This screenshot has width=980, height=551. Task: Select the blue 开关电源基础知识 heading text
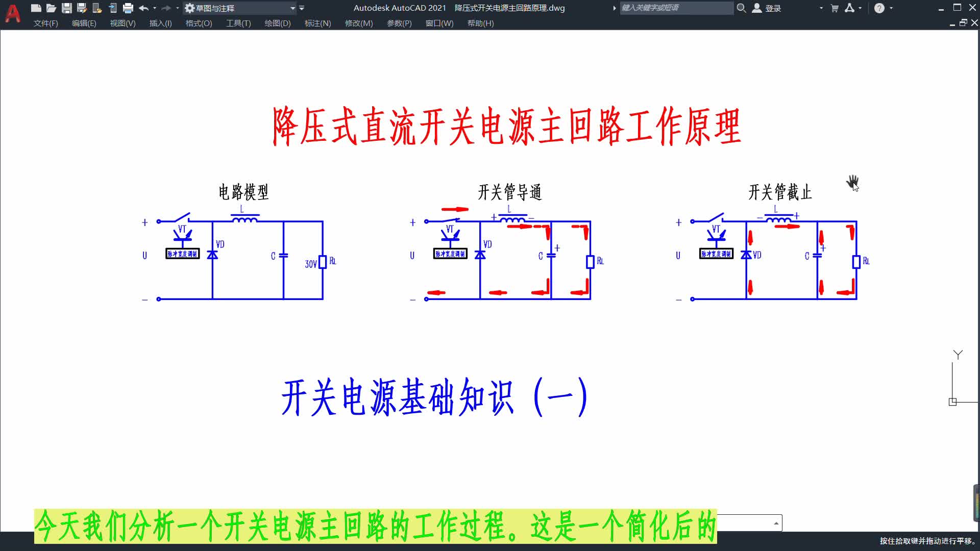click(x=435, y=397)
